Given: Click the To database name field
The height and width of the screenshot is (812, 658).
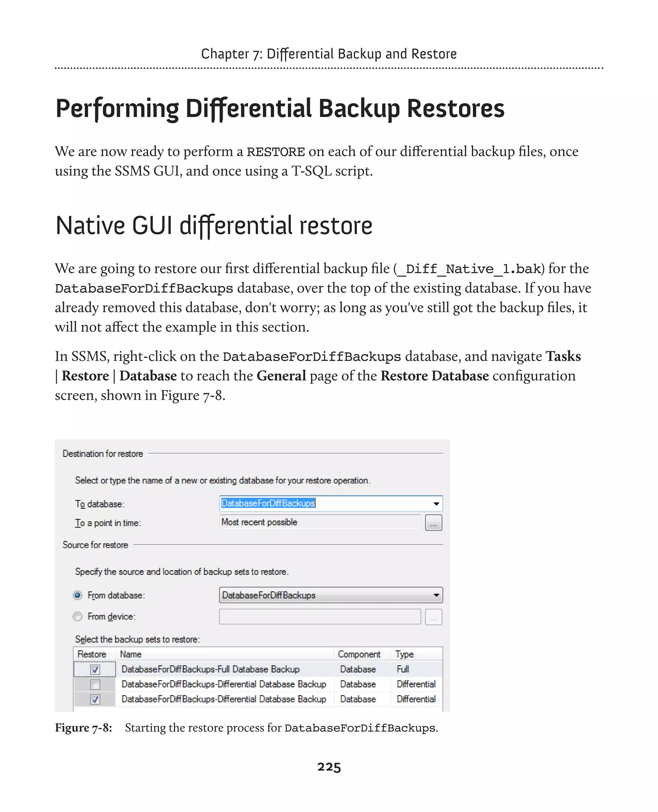Looking at the screenshot, I should coord(331,504).
